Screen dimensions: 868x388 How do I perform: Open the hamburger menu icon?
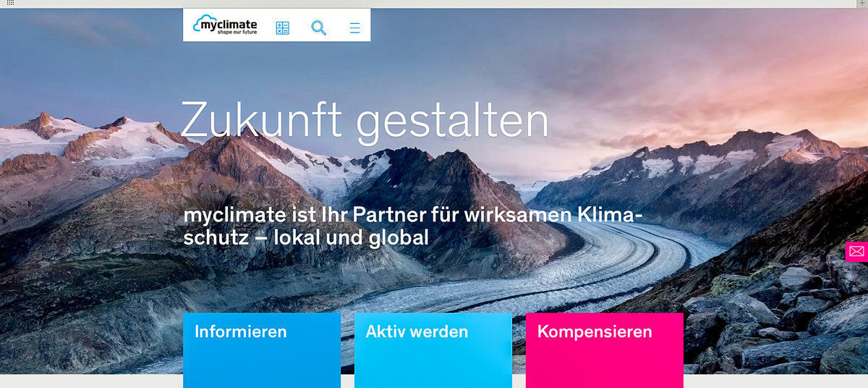[354, 28]
